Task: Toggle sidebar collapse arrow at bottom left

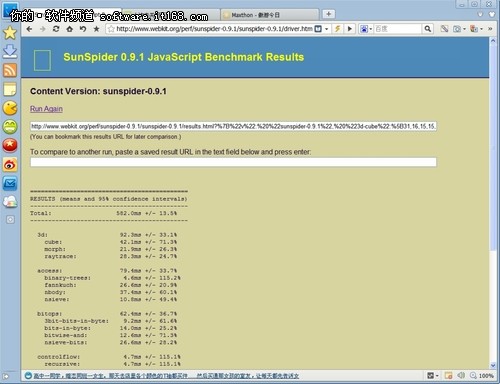Action: point(5,377)
